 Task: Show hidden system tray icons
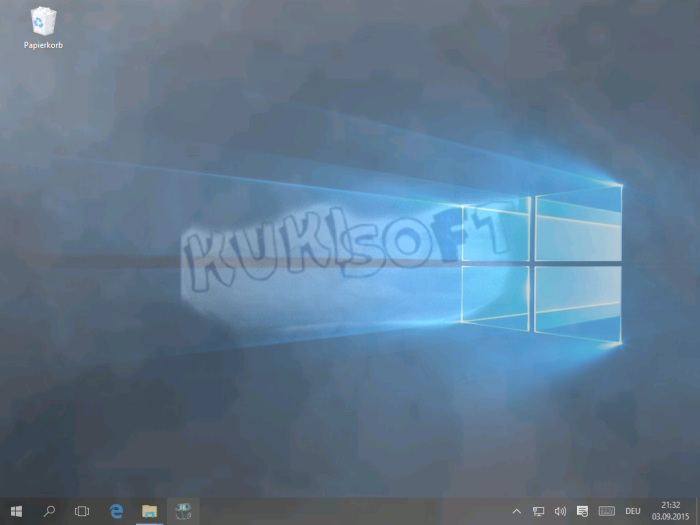(x=517, y=511)
